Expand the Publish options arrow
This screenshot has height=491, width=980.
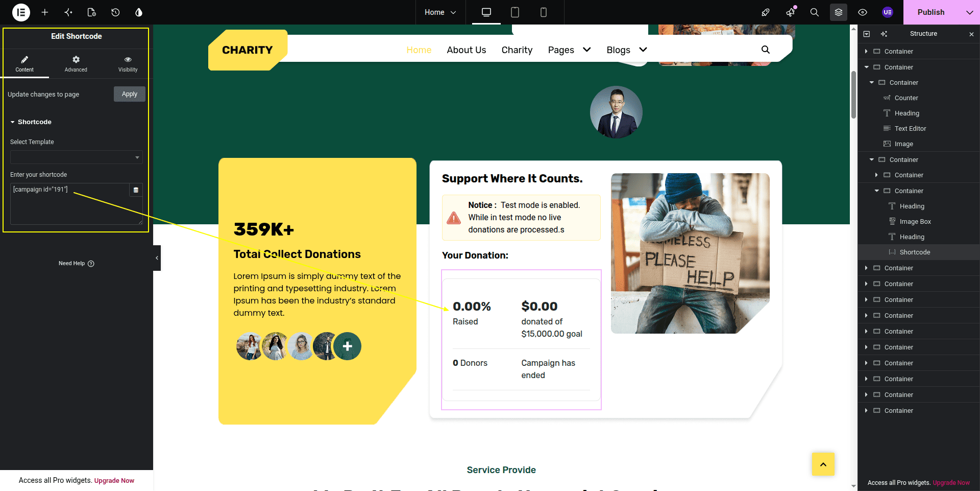tap(969, 12)
